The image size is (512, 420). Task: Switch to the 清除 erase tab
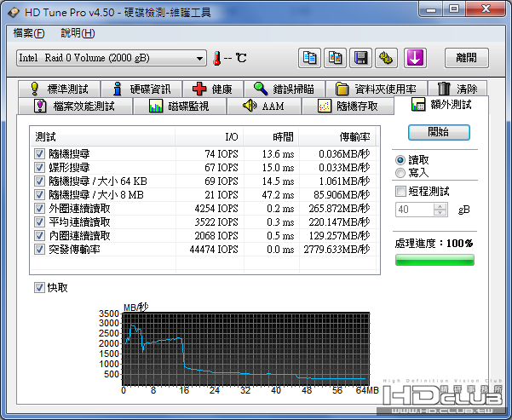pyautogui.click(x=457, y=89)
